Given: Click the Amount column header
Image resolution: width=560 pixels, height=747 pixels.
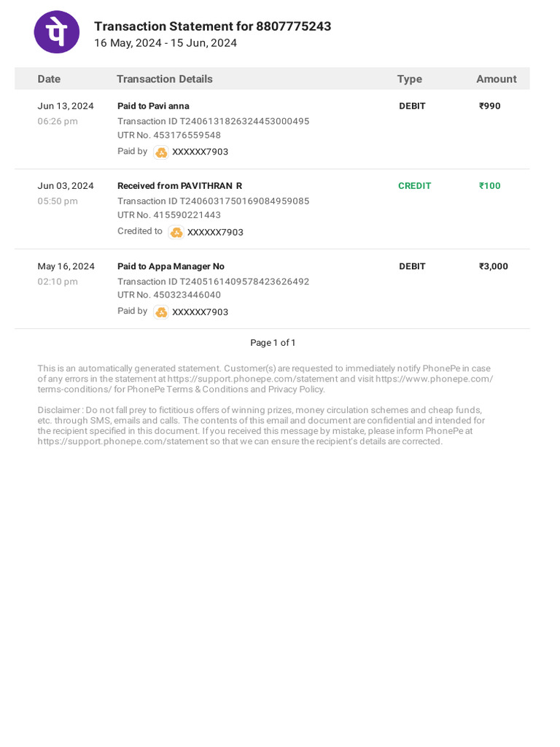Looking at the screenshot, I should (496, 79).
